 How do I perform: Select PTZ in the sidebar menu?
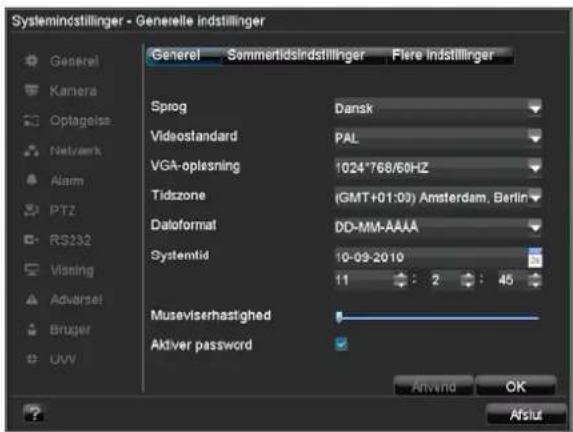[62, 211]
